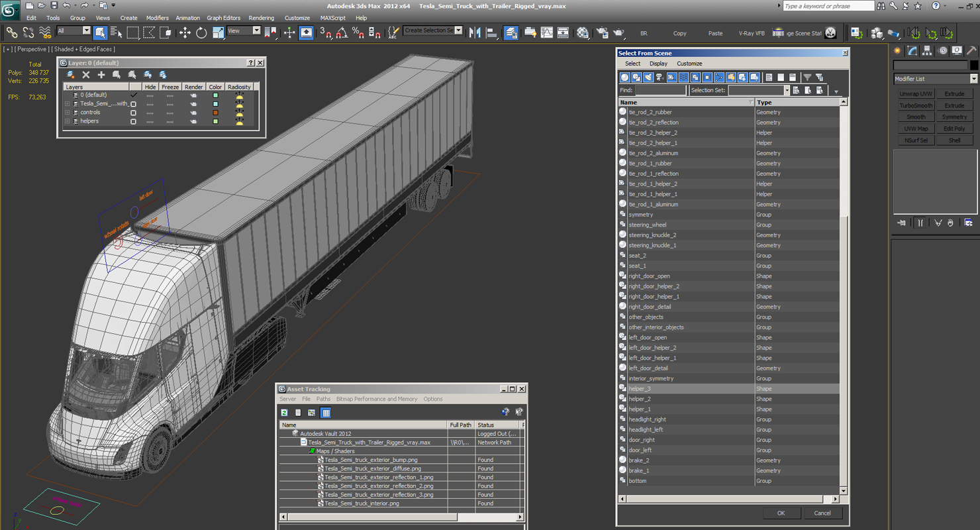980x530 pixels.
Task: Expand the Tesla_Semi layer in Layer dialog
Action: (x=67, y=104)
